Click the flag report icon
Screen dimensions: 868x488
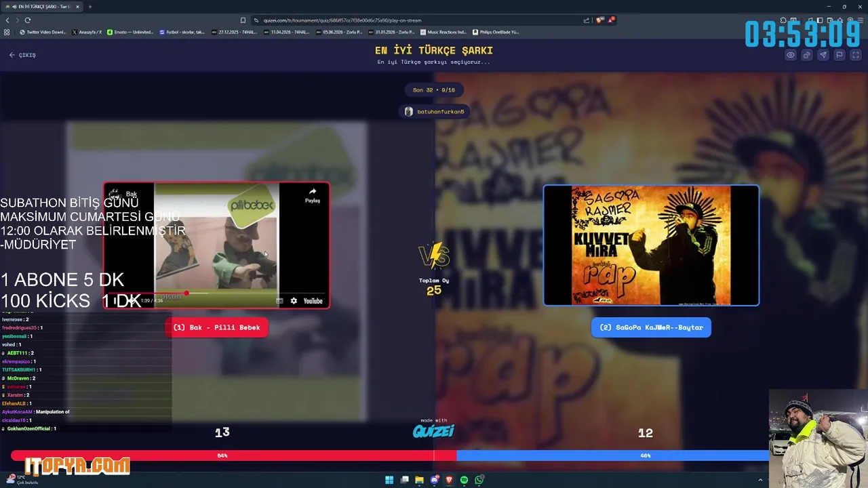839,55
